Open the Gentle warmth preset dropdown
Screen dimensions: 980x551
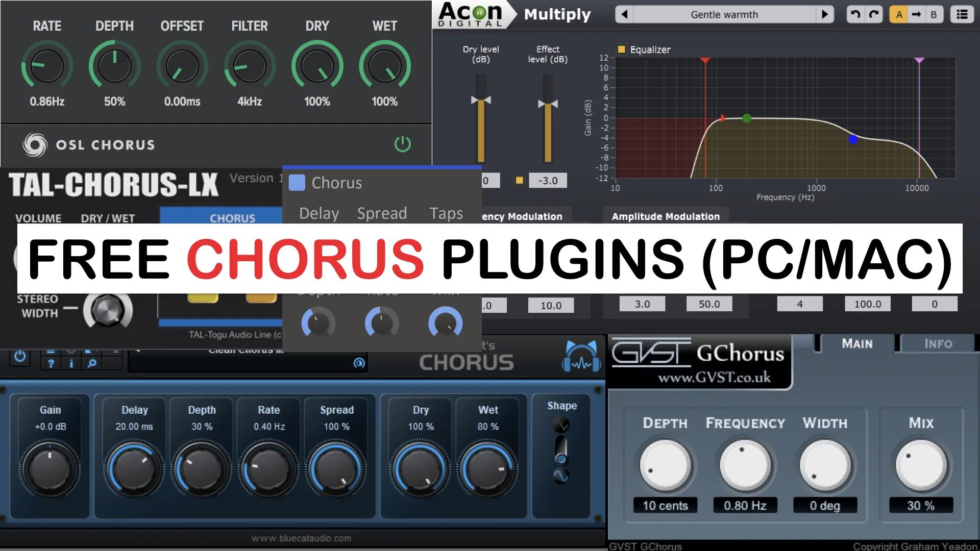click(716, 14)
